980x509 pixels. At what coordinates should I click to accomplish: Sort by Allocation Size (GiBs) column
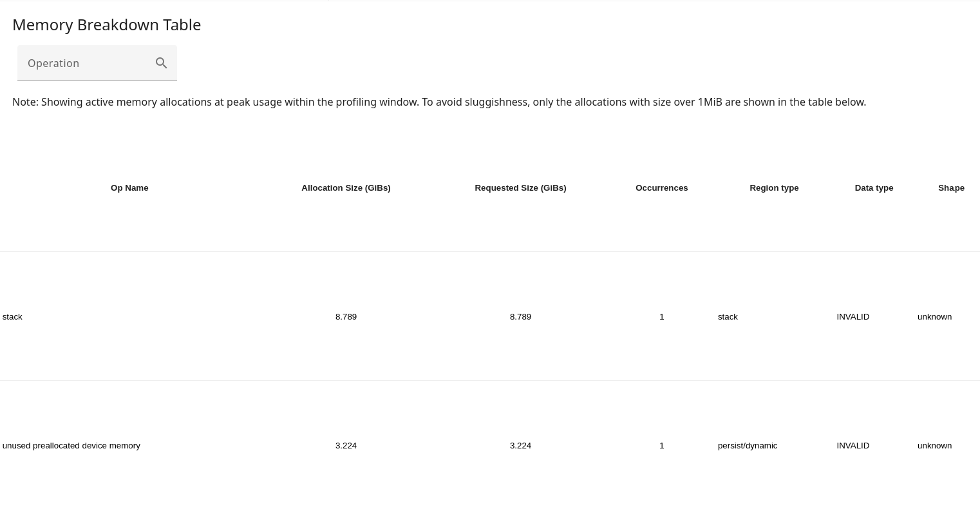(346, 188)
